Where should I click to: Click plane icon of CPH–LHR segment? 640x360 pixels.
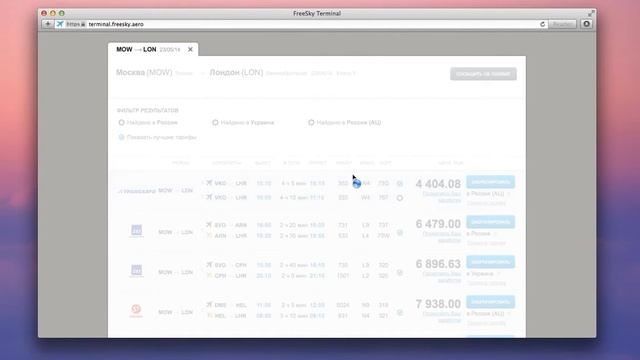click(209, 276)
